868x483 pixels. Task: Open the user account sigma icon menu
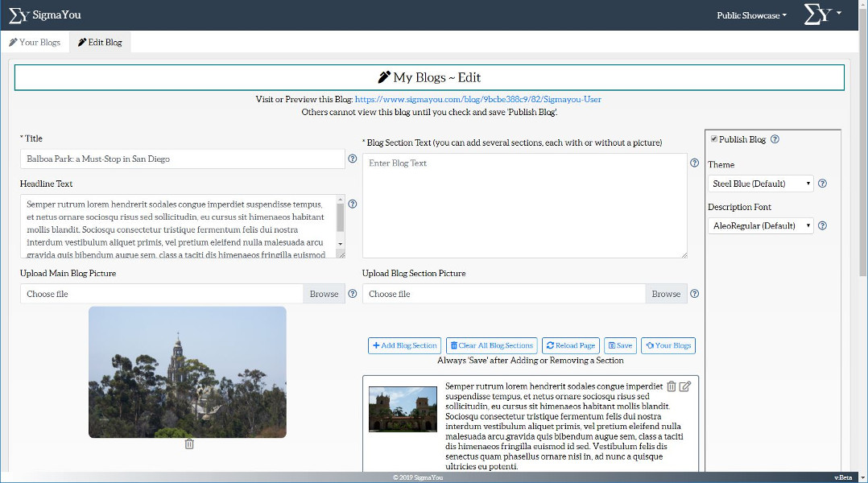[823, 14]
